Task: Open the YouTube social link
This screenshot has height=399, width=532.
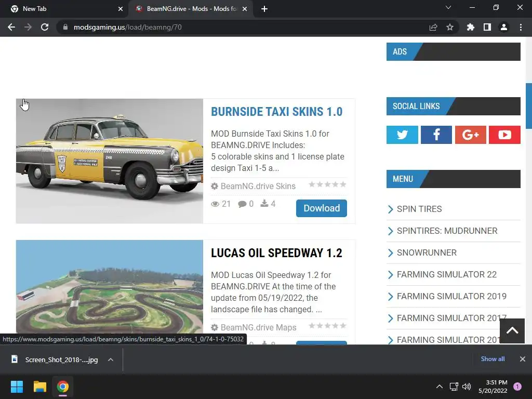Action: (x=504, y=135)
